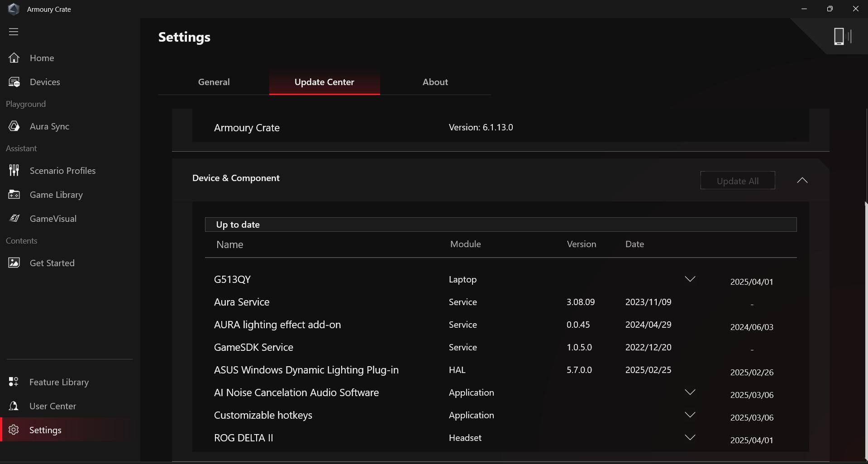Expand the ROG DELTA II headset row
Image resolution: width=868 pixels, height=464 pixels.
tap(690, 438)
